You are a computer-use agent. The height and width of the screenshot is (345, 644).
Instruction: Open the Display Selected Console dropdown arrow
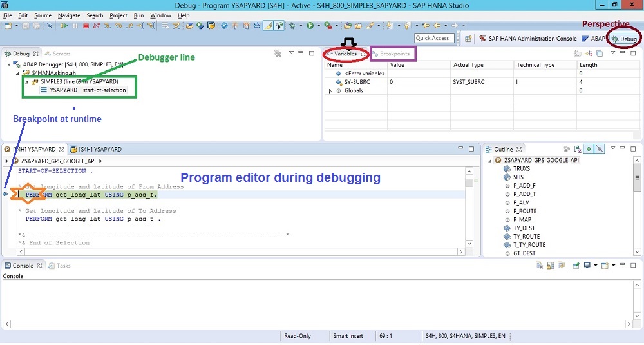[x=595, y=266]
